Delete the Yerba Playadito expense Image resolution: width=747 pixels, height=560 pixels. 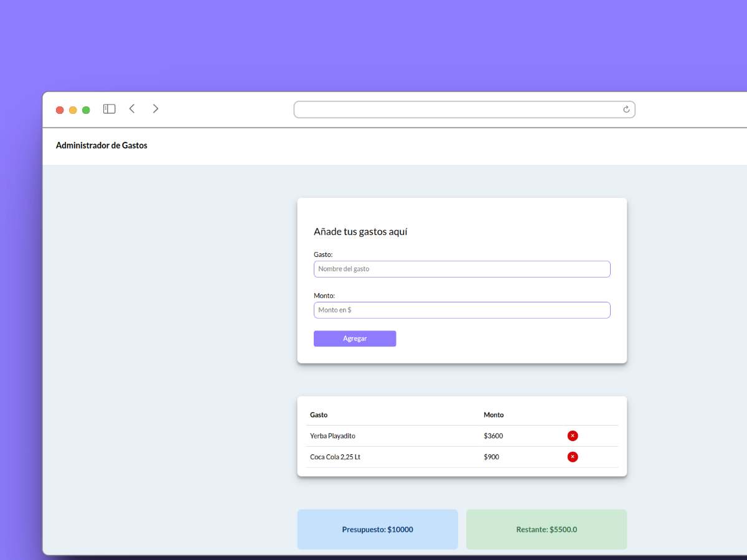pos(573,436)
